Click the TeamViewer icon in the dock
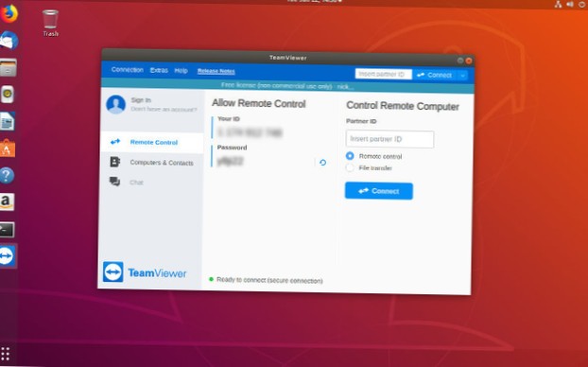 (7, 256)
